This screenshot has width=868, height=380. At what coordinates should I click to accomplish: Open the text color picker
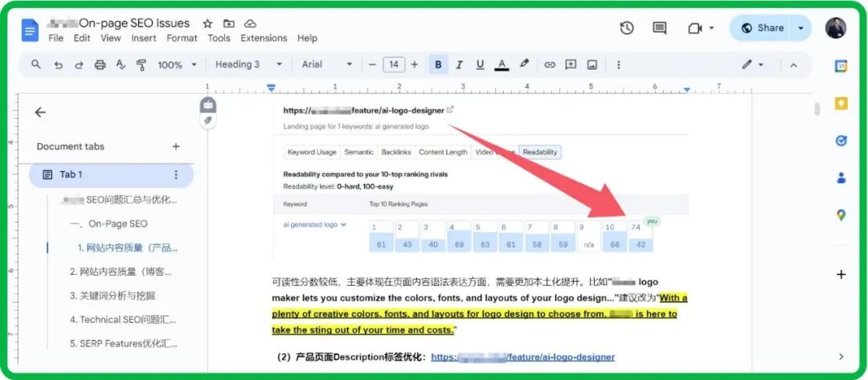[502, 65]
